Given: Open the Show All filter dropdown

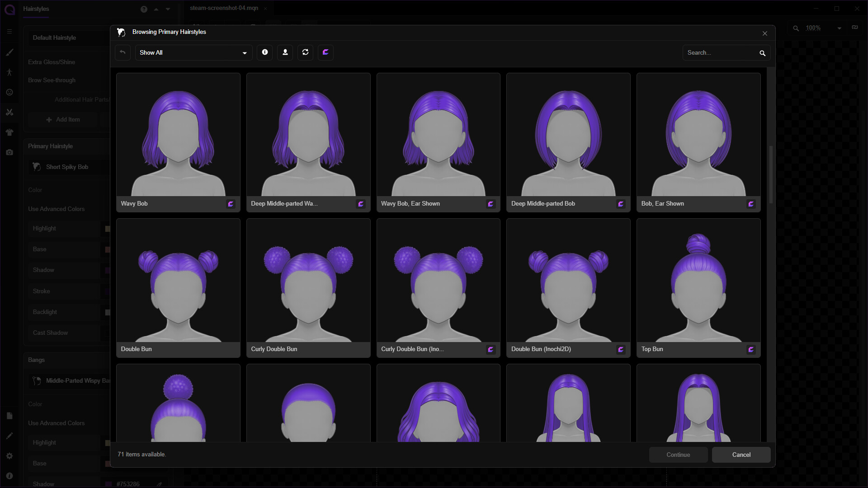Looking at the screenshot, I should tap(193, 52).
